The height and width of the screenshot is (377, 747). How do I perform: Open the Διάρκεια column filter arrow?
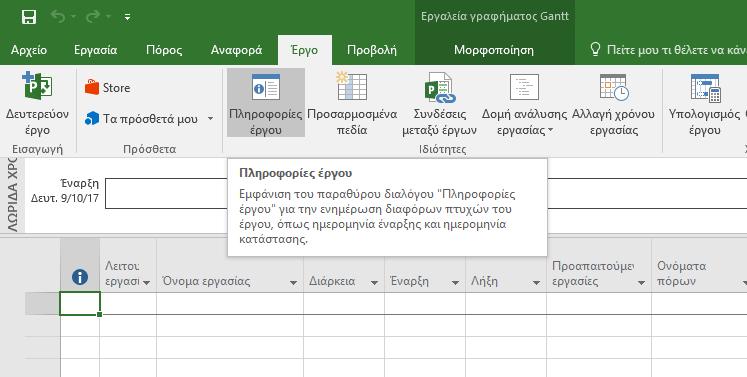374,283
